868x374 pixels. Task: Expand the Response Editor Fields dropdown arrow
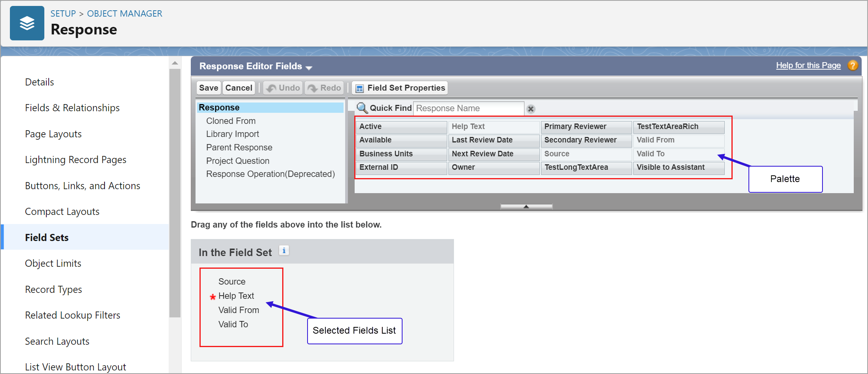tap(309, 68)
